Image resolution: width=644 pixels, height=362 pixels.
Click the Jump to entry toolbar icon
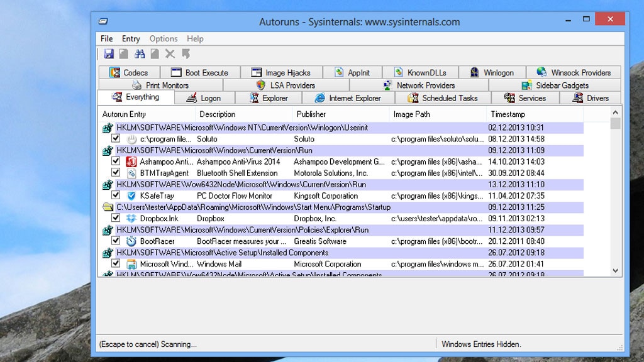click(186, 54)
